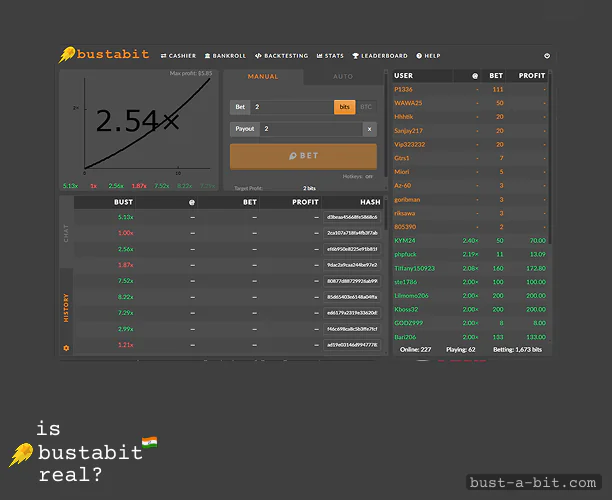Open the profile of user goribman
Viewport: 612px width, 500px height.
coord(407,199)
